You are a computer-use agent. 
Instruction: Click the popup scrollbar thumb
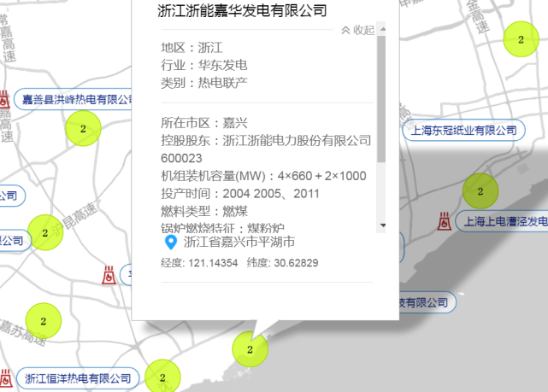pos(381,99)
